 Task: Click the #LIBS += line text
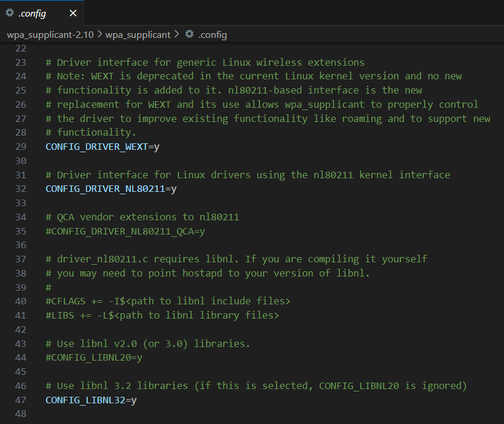tap(162, 315)
